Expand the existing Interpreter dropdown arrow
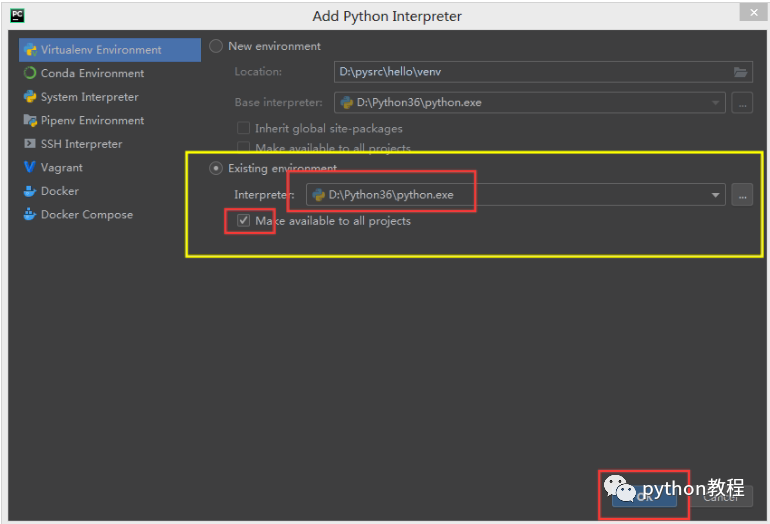The width and height of the screenshot is (770, 524). pyautogui.click(x=715, y=195)
